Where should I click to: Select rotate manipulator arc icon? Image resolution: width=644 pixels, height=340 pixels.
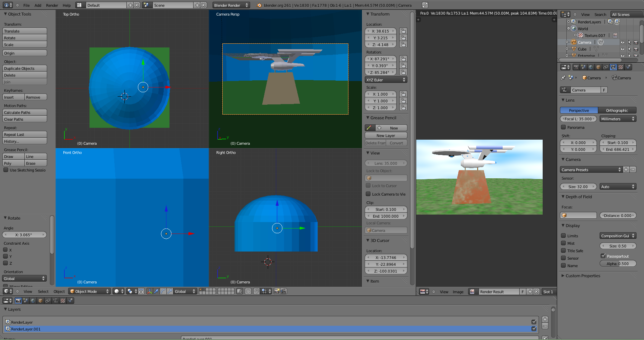tap(163, 291)
